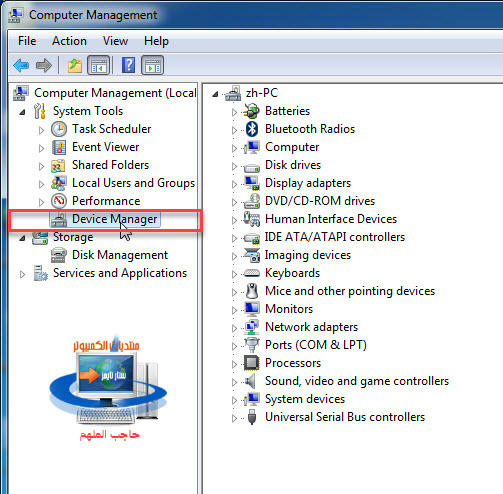
Task: Click the Performance gauge icon
Action: [x=59, y=201]
